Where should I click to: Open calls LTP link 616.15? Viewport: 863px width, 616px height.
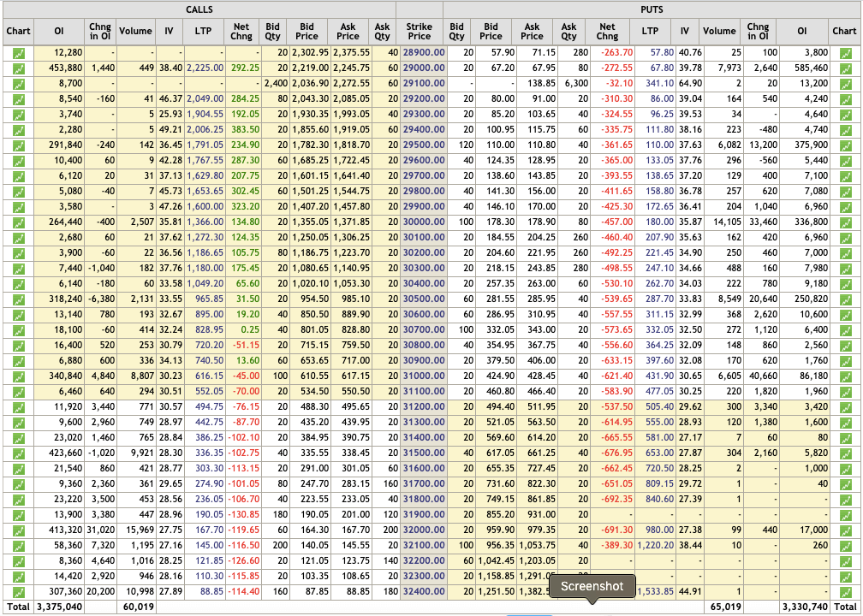211,376
